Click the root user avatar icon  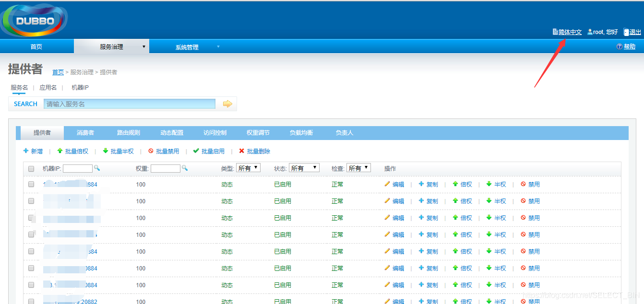point(590,32)
